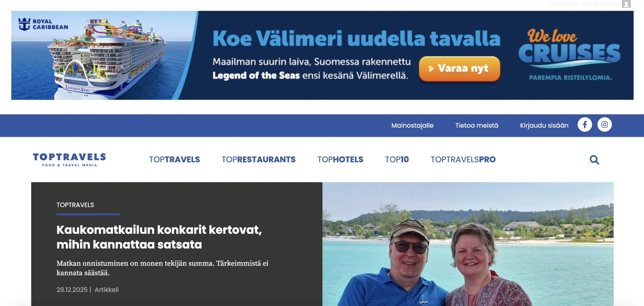Click the search magnifier icon
Viewport: 644px width, 306px height.
pos(594,160)
